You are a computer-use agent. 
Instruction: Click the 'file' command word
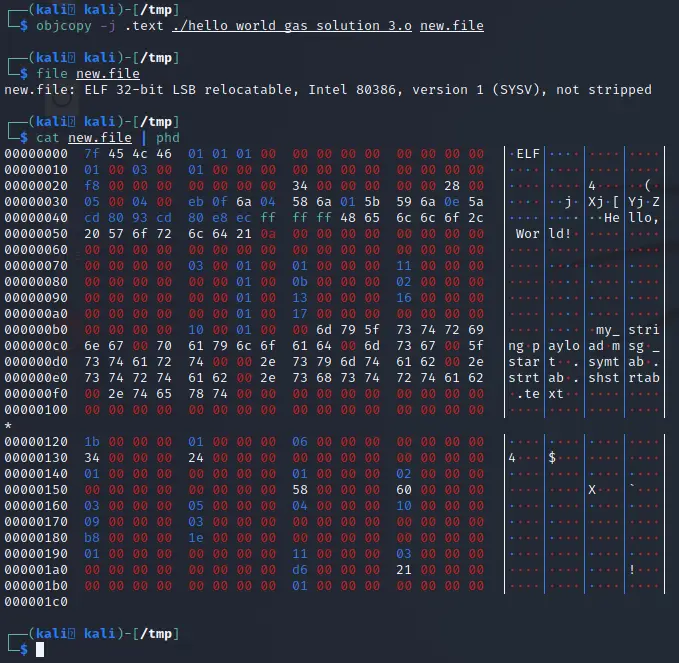pos(52,74)
